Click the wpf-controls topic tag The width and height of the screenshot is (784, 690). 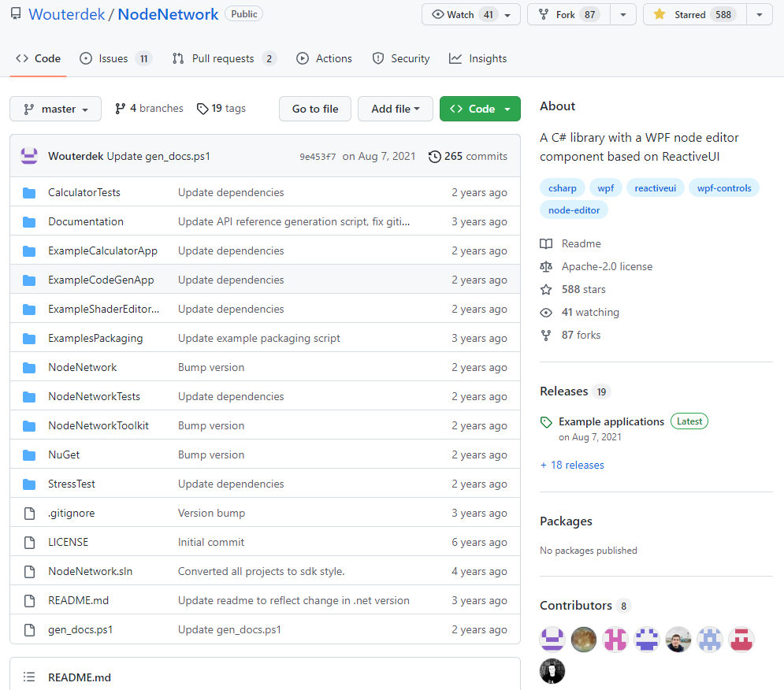(724, 188)
